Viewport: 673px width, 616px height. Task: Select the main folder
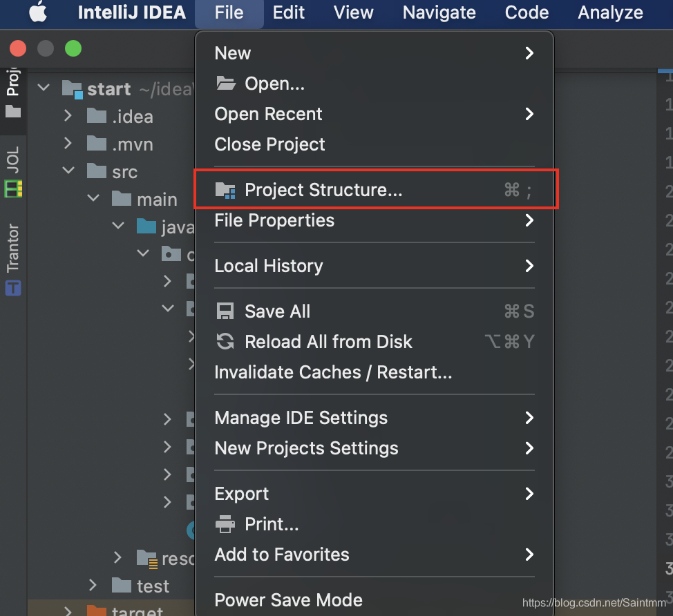[x=157, y=200]
